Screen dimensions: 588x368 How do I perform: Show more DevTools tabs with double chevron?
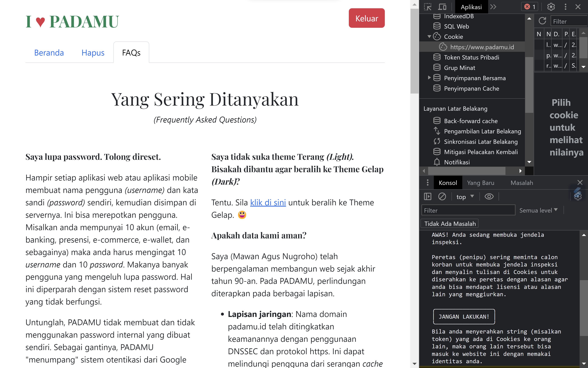tap(493, 7)
